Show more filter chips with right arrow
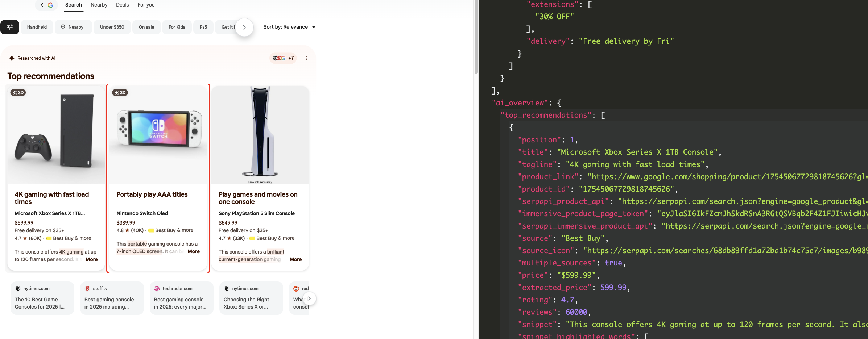 pyautogui.click(x=244, y=27)
